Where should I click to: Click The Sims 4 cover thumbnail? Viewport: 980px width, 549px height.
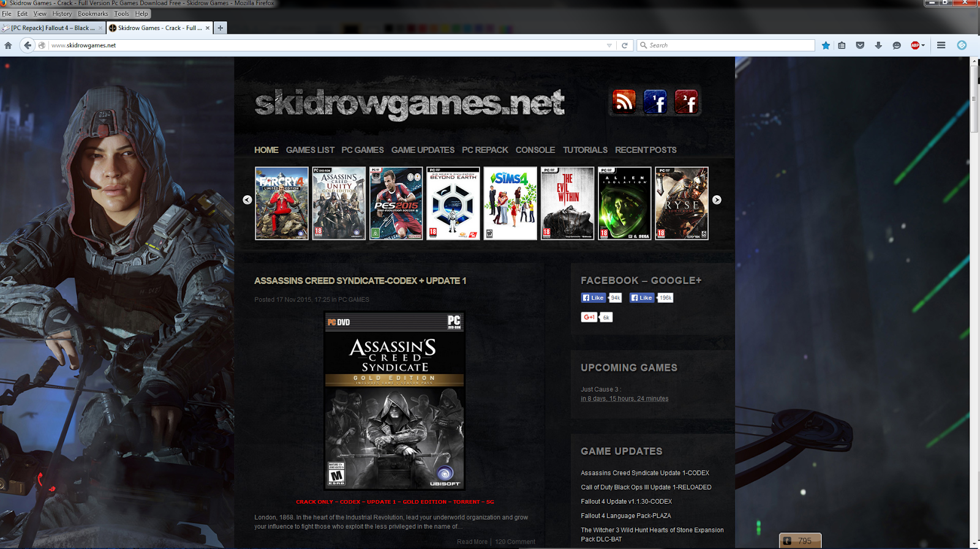510,203
